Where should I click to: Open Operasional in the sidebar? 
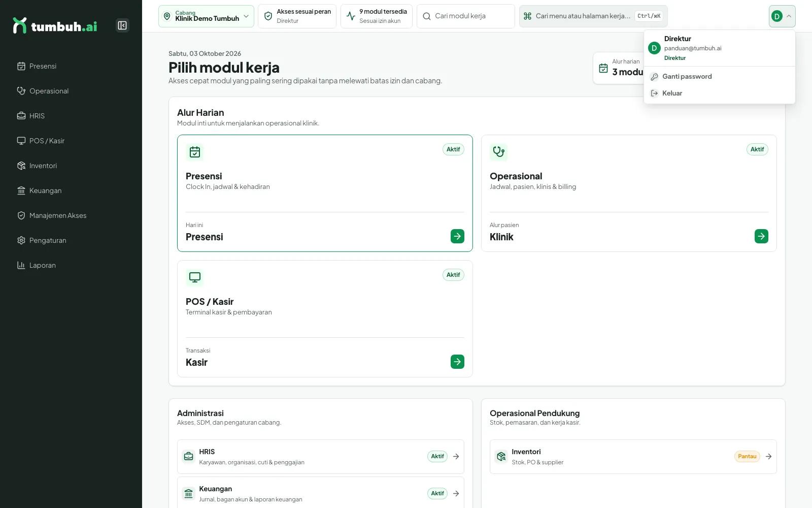pyautogui.click(x=71, y=91)
